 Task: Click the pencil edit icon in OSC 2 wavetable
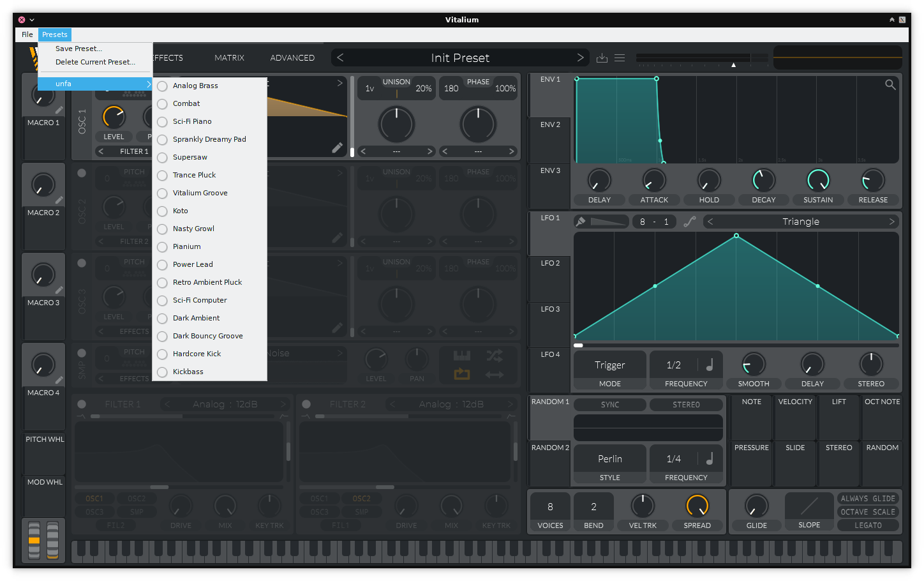pos(337,238)
